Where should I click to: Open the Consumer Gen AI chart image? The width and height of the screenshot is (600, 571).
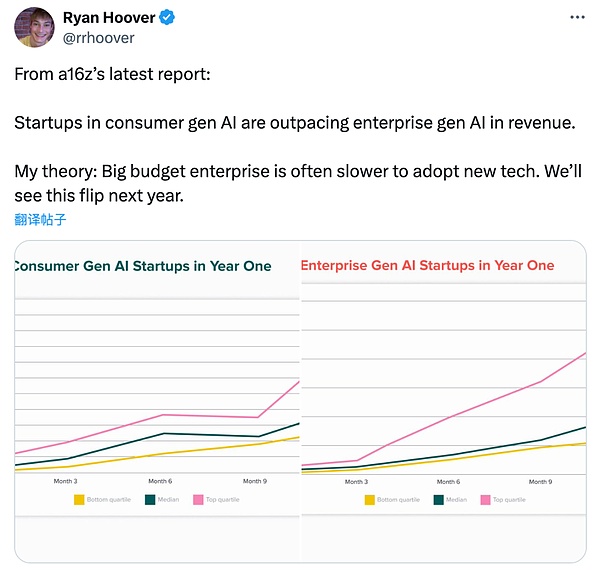pyautogui.click(x=157, y=400)
